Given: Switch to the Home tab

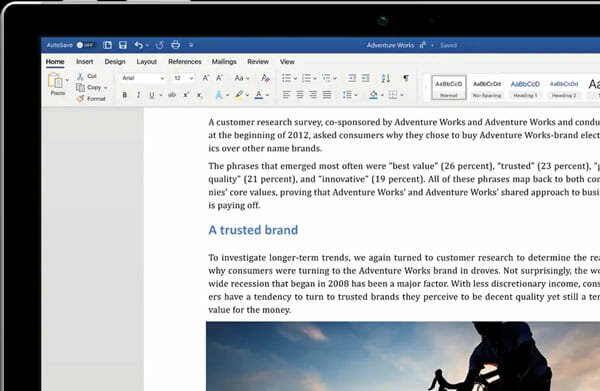Looking at the screenshot, I should (x=55, y=62).
